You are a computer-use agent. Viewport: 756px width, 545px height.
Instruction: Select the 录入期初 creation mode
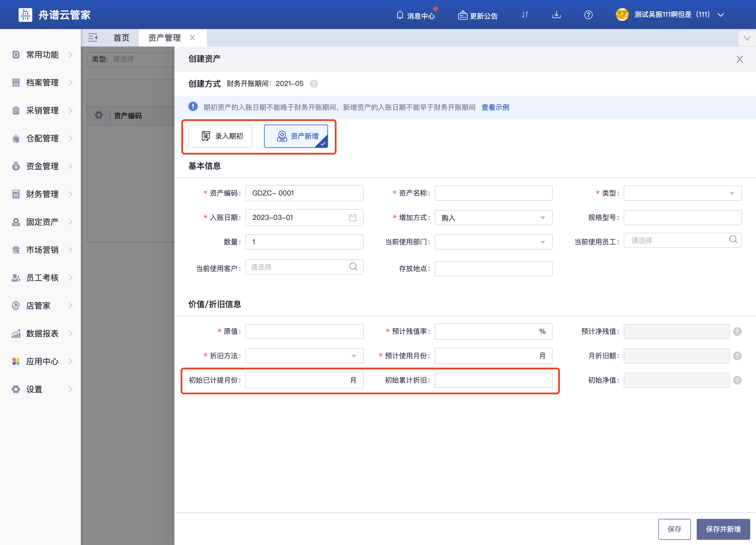pos(220,136)
